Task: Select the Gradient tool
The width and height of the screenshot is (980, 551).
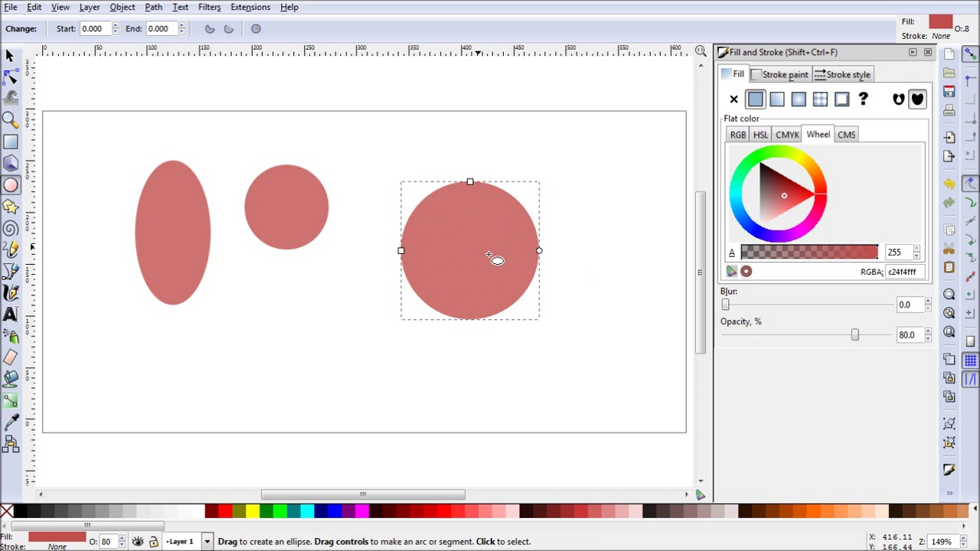Action: [10, 400]
